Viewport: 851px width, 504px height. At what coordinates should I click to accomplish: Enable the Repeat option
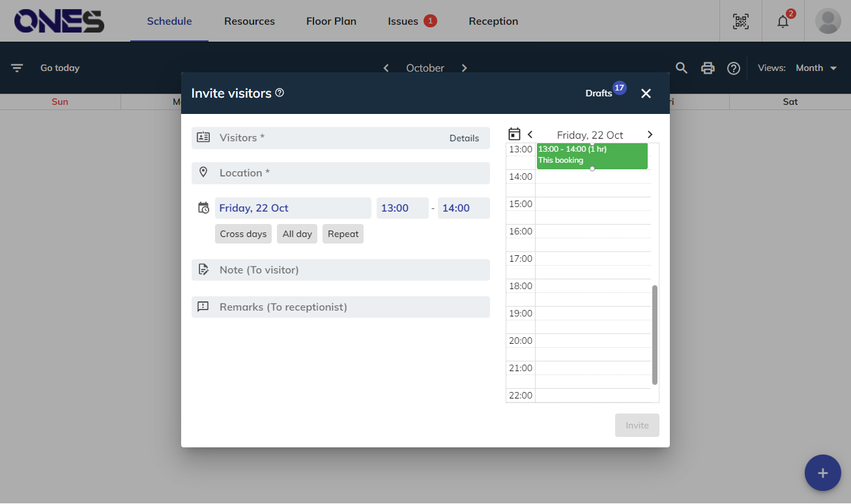343,234
